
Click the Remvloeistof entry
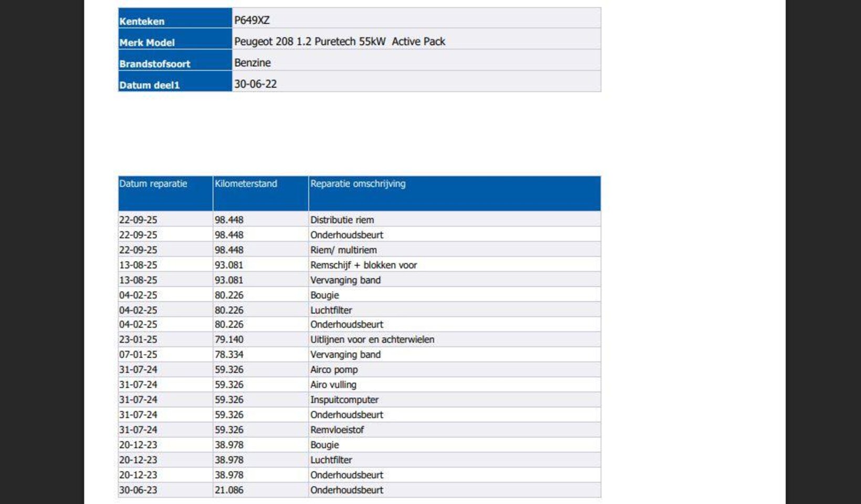click(337, 429)
